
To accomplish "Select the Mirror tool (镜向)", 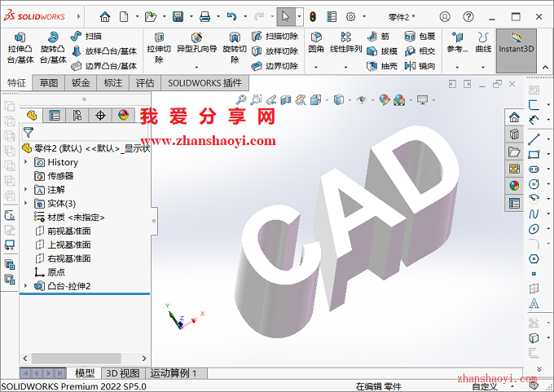I will tap(420, 66).
